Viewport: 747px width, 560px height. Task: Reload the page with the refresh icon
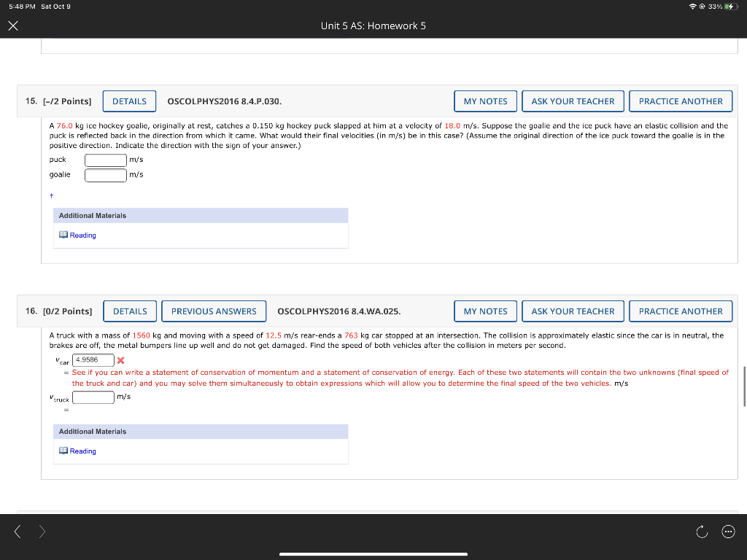pyautogui.click(x=702, y=532)
